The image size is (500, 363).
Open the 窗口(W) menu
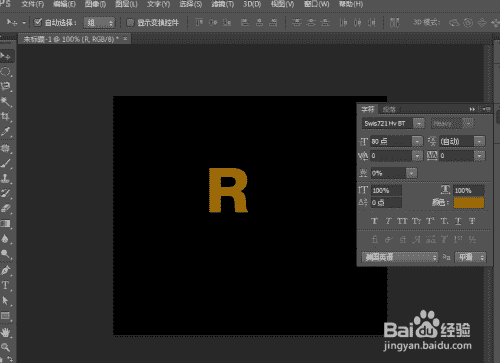[x=316, y=4]
